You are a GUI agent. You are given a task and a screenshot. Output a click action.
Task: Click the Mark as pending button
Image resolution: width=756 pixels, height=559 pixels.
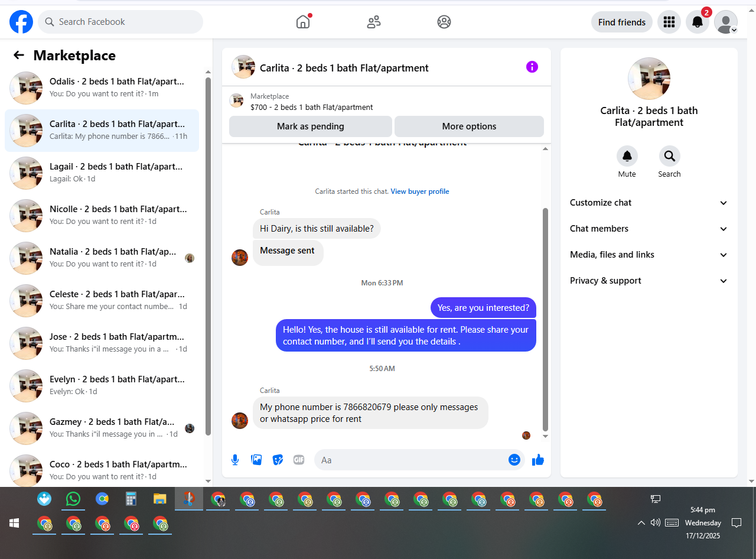[311, 126]
